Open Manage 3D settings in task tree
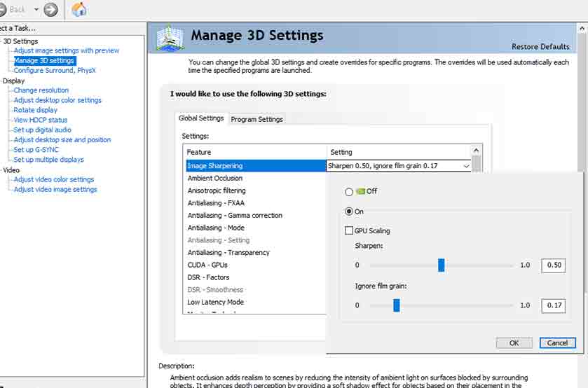 click(x=44, y=60)
